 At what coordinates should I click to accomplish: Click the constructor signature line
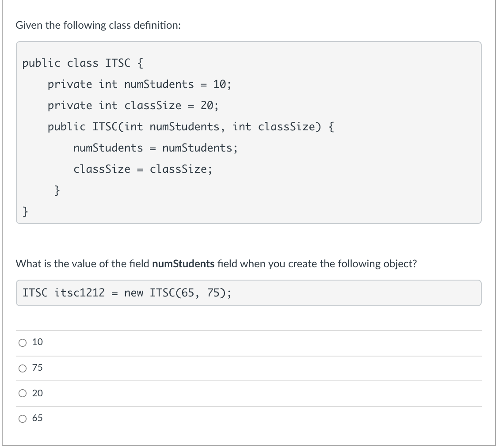pyautogui.click(x=189, y=126)
